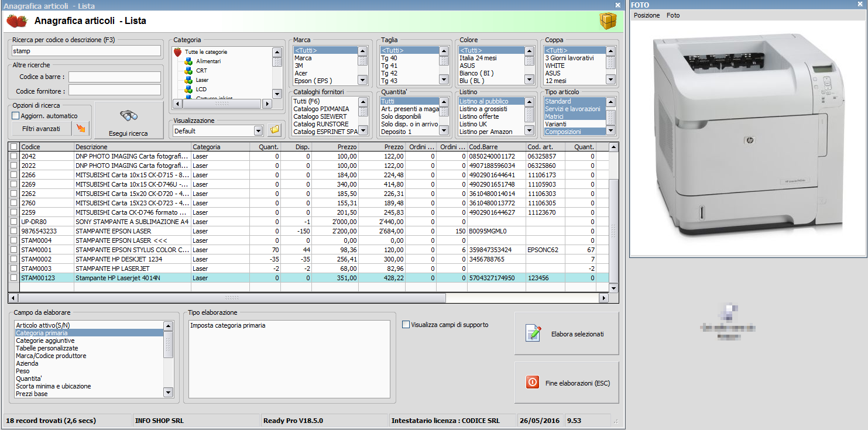Image resolution: width=868 pixels, height=430 pixels.
Task: Sort table by Cod.Barre column header
Action: tap(496, 147)
